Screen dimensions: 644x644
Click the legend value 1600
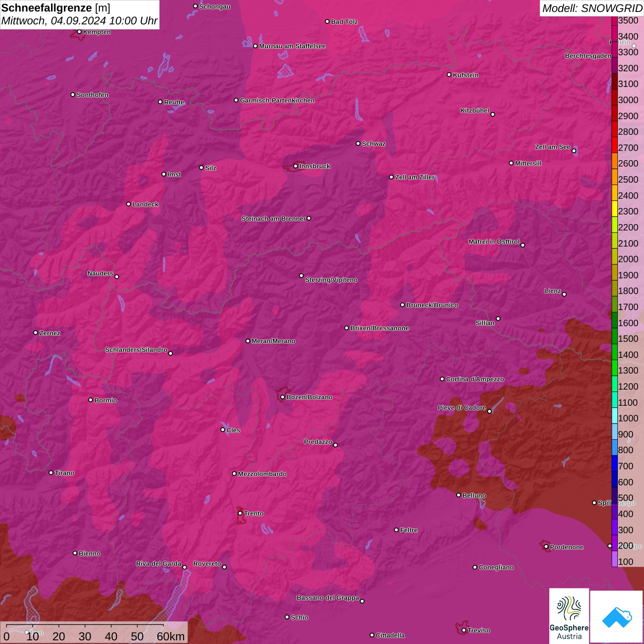(x=628, y=323)
